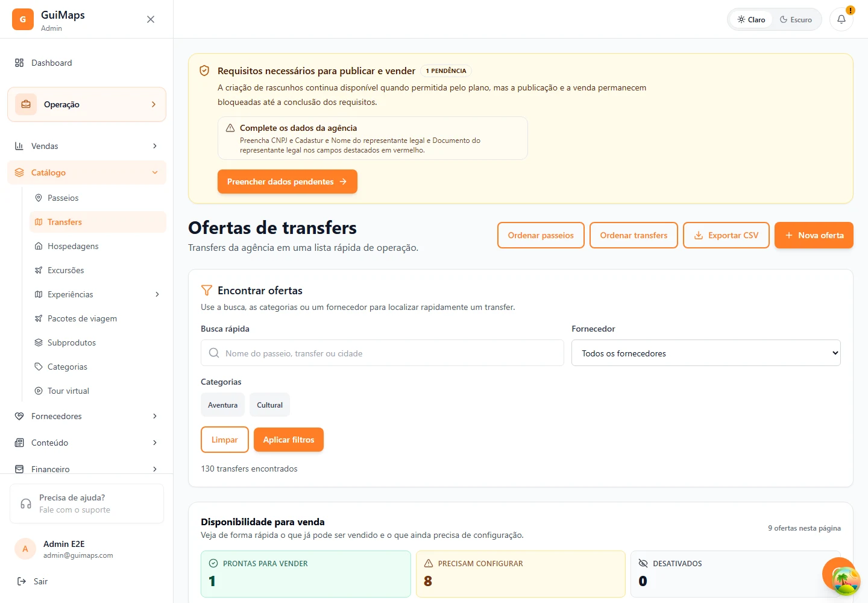Click the Hospedagens house icon
Screen dimensions: 868x603
click(39, 246)
